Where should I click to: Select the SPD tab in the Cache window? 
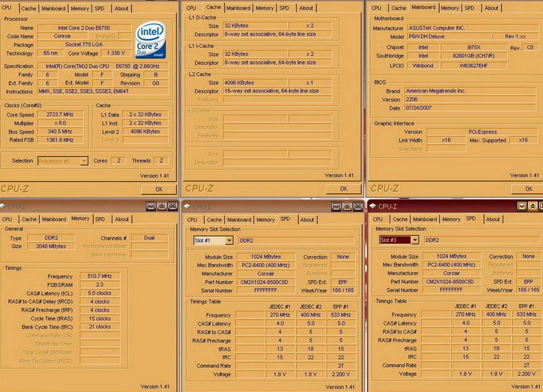point(284,8)
